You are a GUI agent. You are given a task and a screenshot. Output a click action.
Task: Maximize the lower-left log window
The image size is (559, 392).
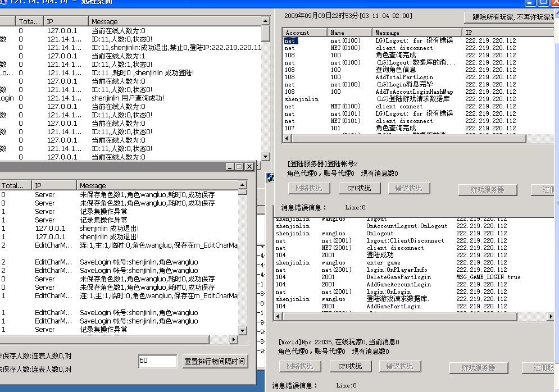239,167
